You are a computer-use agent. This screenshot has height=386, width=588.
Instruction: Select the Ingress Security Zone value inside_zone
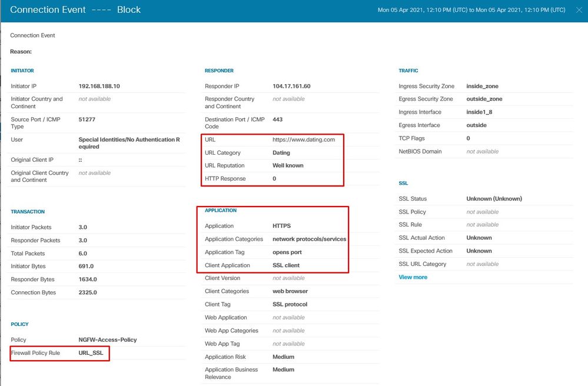[482, 86]
